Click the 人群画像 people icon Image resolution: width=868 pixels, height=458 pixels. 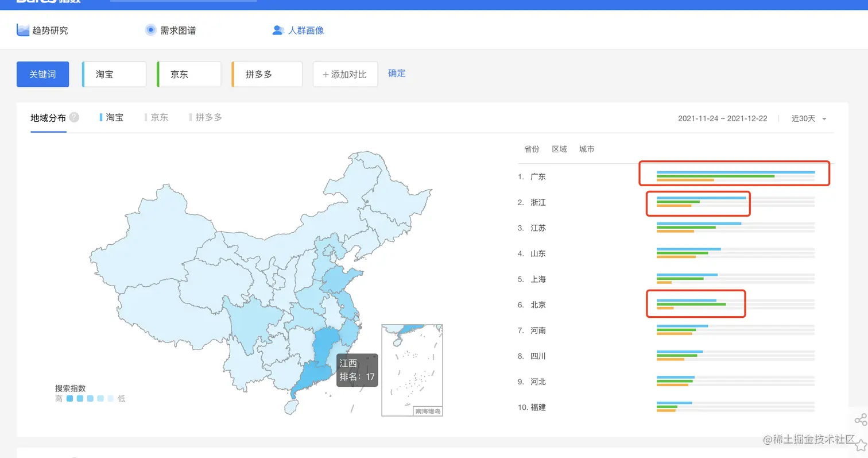coord(278,30)
